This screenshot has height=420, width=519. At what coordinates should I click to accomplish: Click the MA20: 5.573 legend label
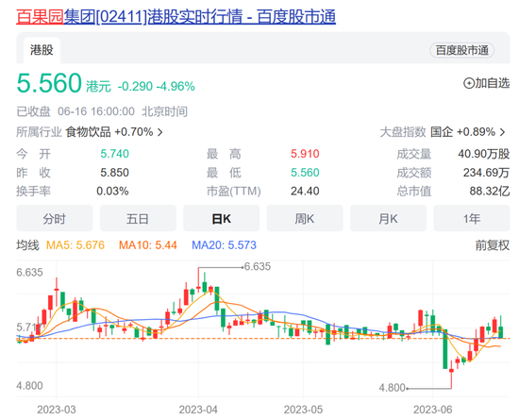point(224,245)
